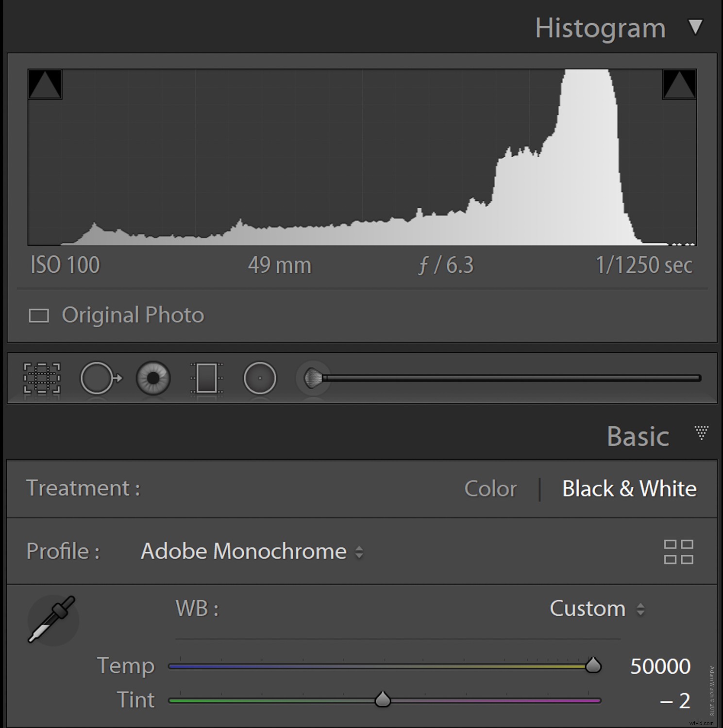723x728 pixels.
Task: Select the Black & White treatment
Action: pyautogui.click(x=629, y=489)
